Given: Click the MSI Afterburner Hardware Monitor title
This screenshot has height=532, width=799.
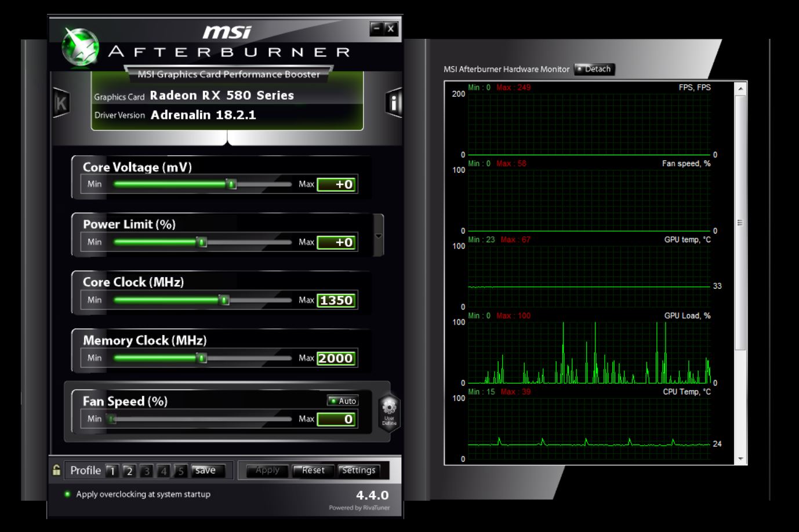Looking at the screenshot, I should [506, 69].
